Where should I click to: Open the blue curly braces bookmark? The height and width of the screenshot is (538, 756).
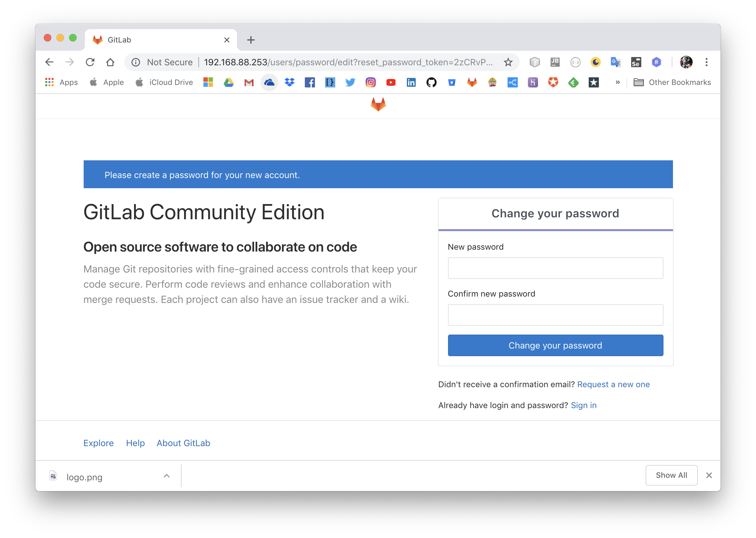pyautogui.click(x=330, y=82)
